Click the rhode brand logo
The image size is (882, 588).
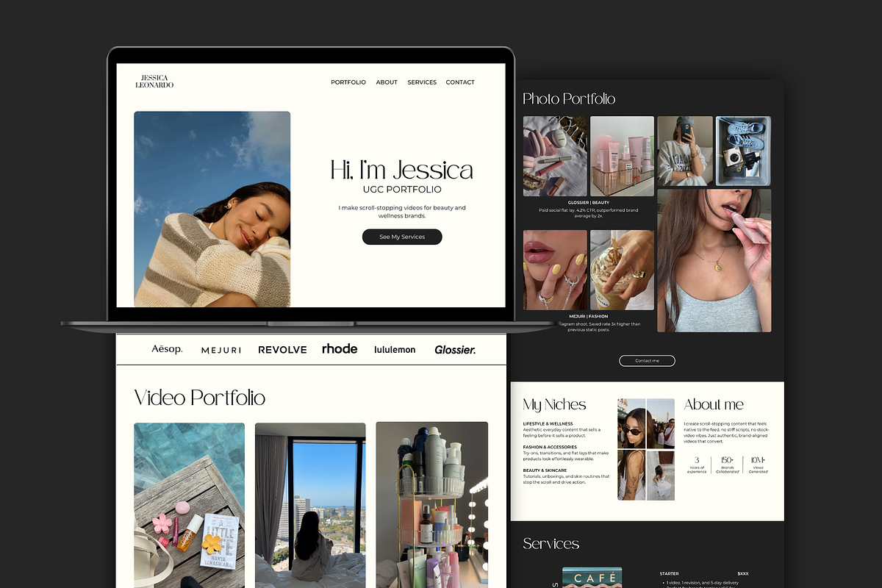(x=340, y=348)
